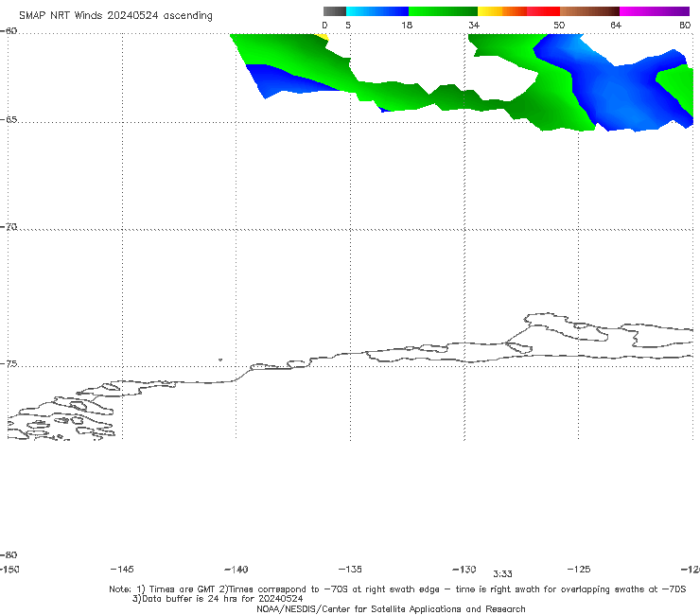Click the latitude label "-65"
The image size is (700, 615).
[x=9, y=120]
